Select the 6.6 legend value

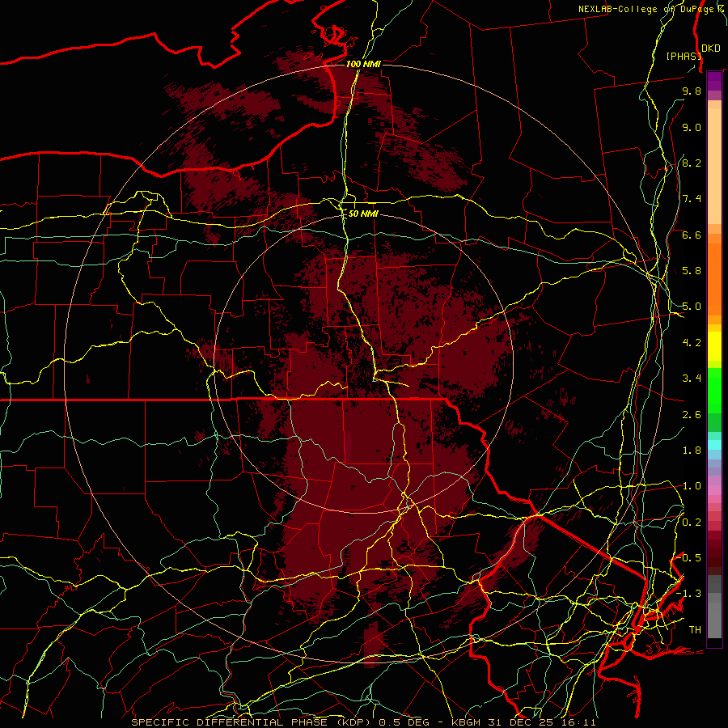pos(692,235)
